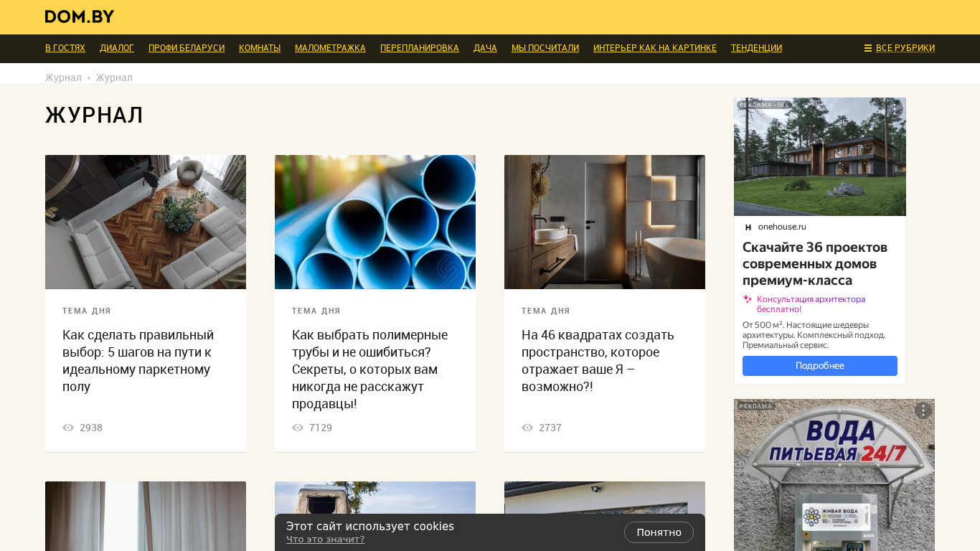Image resolution: width=980 pixels, height=551 pixels.
Task: Click the 2737 views count
Action: (x=550, y=428)
